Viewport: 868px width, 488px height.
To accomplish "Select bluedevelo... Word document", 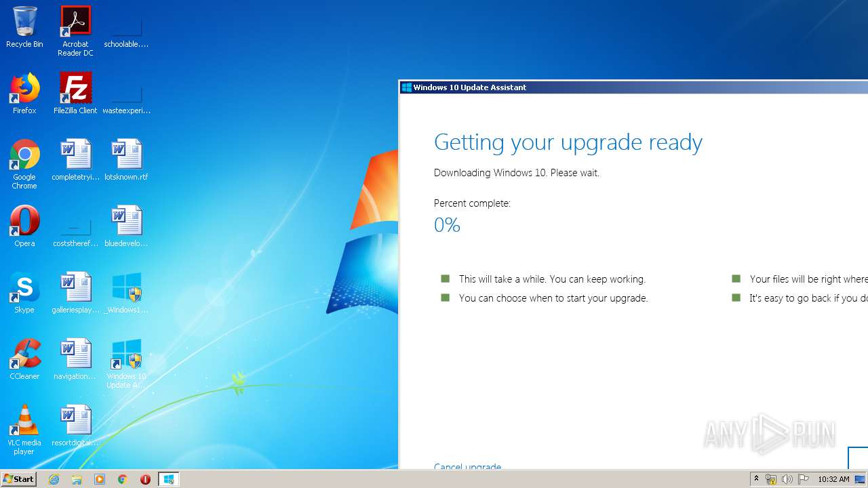I will [x=126, y=226].
